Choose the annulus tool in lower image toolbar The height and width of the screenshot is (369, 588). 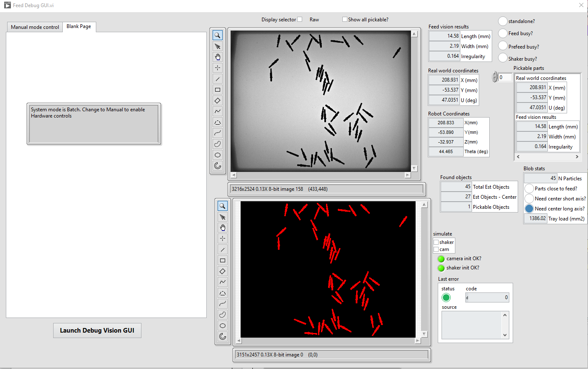click(x=223, y=336)
